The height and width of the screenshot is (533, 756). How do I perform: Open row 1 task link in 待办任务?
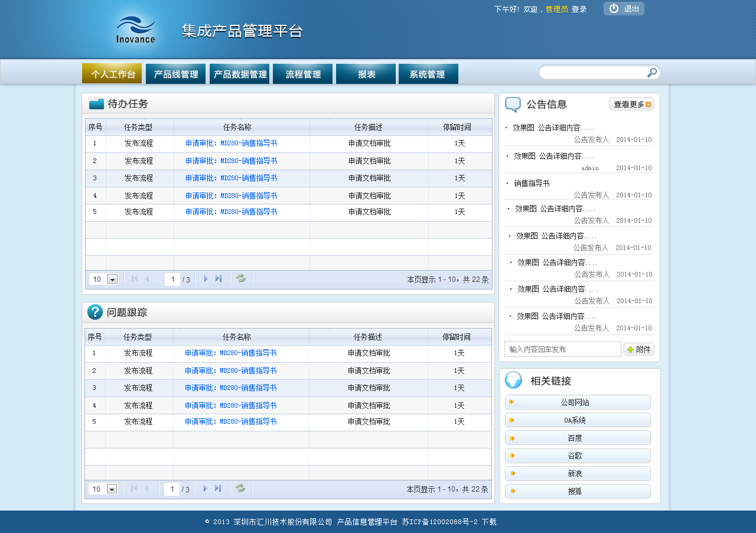click(231, 144)
